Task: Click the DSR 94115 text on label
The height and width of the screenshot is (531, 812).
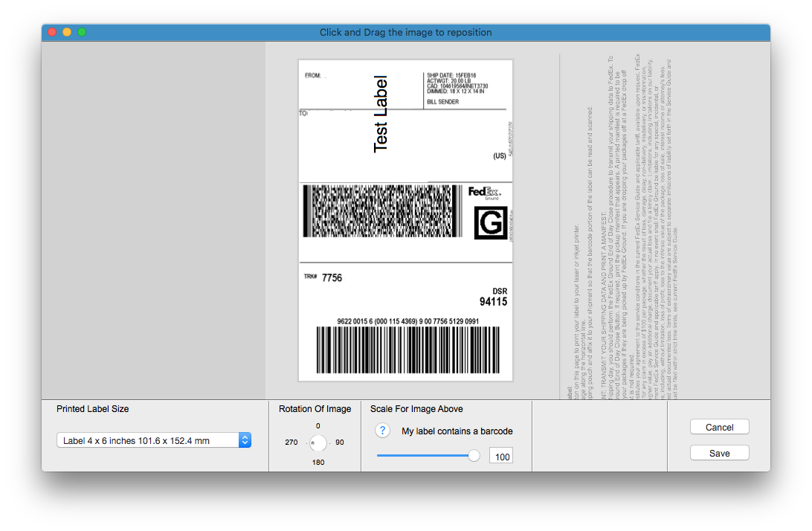Action: click(x=493, y=297)
